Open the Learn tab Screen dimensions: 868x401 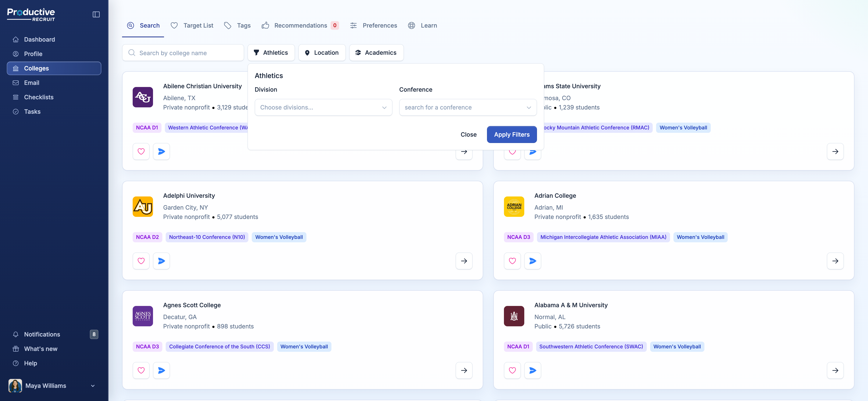[423, 26]
